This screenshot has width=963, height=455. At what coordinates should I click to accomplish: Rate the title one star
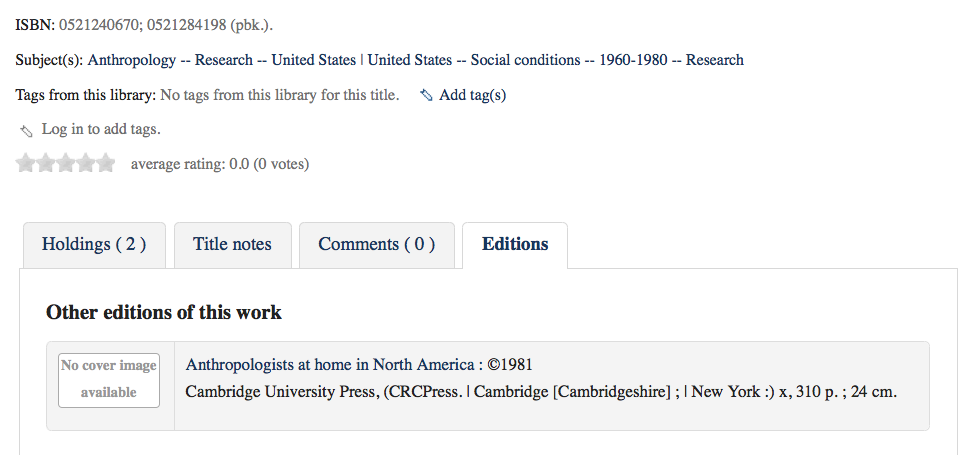[26, 164]
